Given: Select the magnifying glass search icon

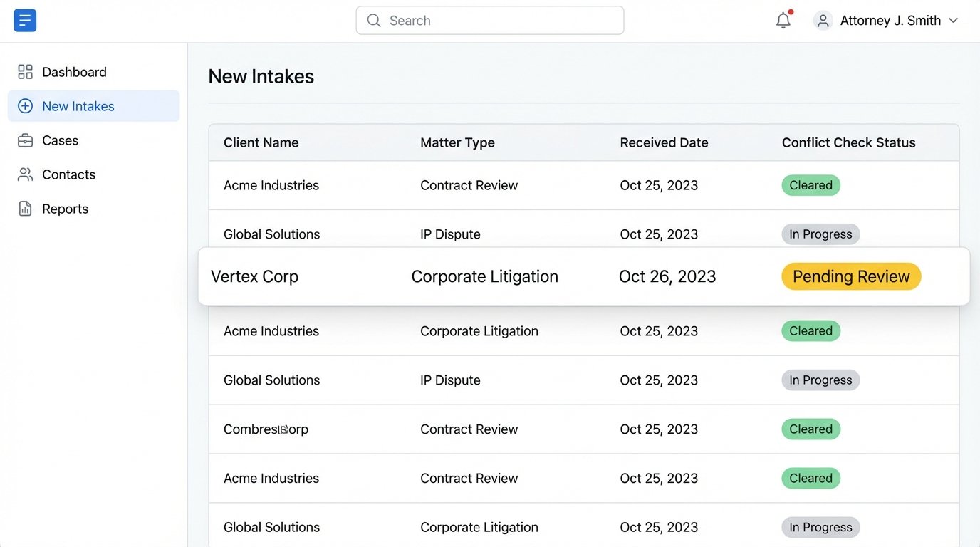Looking at the screenshot, I should tap(374, 21).
